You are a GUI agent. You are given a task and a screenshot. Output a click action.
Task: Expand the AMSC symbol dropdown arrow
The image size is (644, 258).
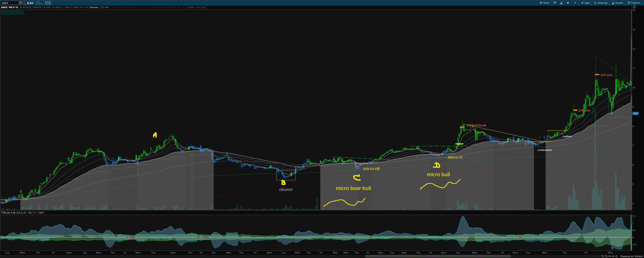[20, 3]
